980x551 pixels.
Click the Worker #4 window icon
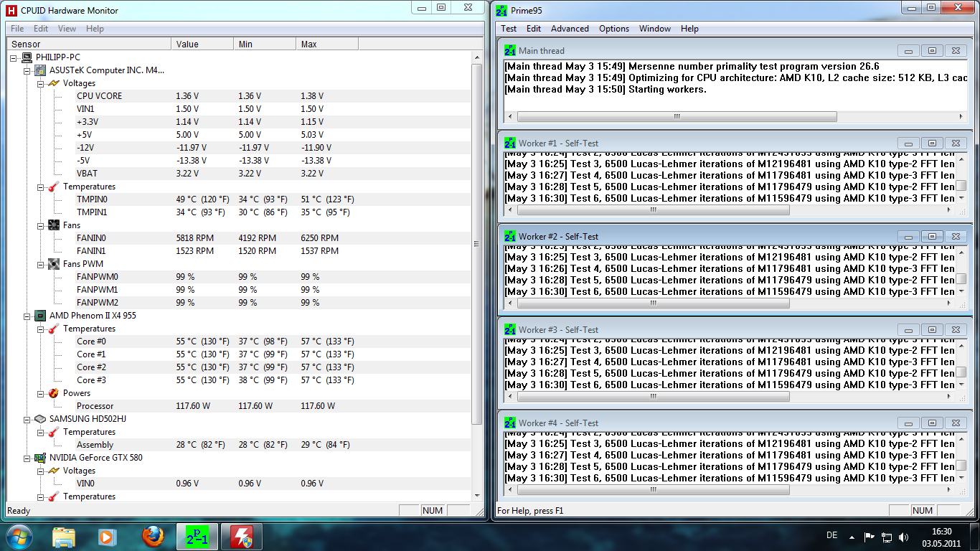510,423
